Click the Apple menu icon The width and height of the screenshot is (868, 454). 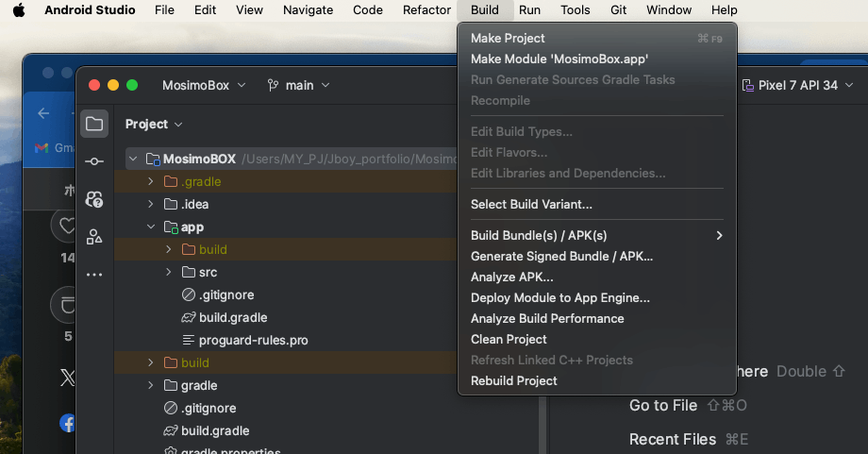(x=19, y=10)
